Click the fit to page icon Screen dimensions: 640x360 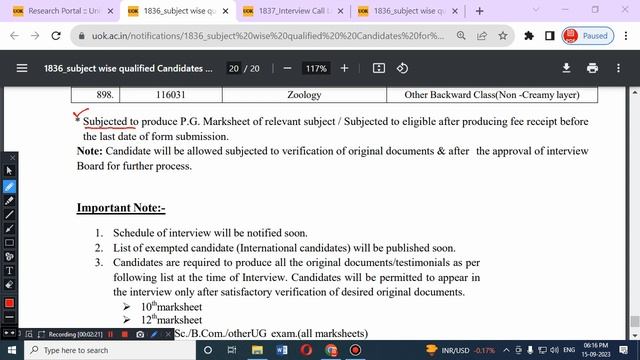[379, 68]
